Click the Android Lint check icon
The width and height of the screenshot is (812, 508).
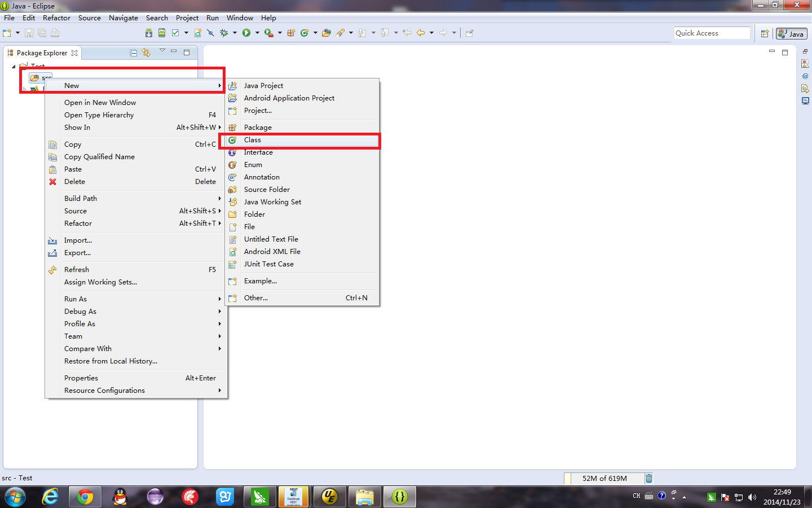point(175,33)
